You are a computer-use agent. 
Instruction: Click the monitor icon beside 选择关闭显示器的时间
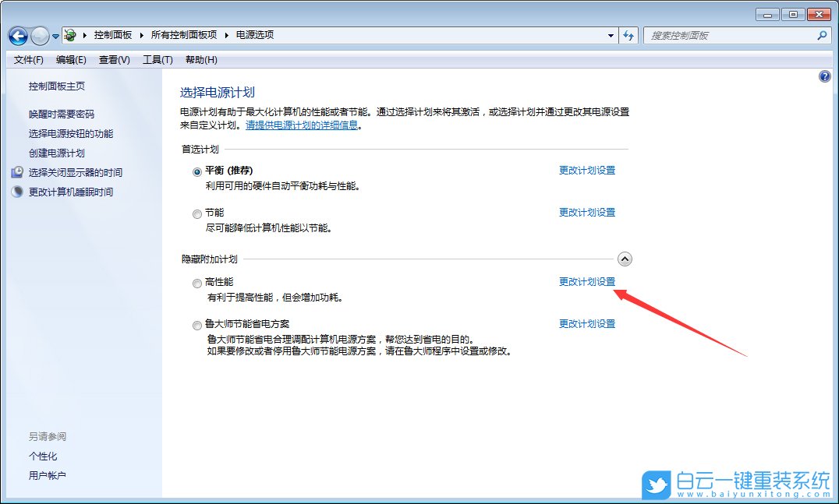point(17,173)
